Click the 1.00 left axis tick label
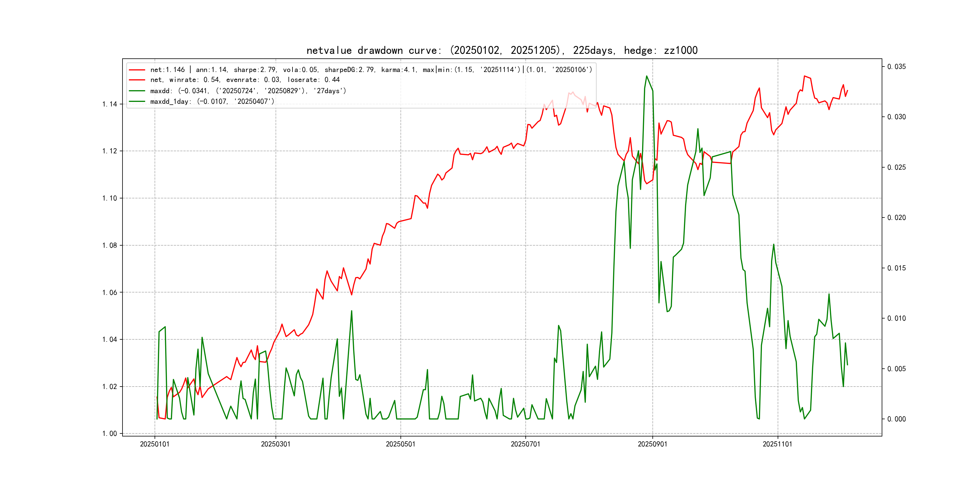This screenshot has width=980, height=490. (x=109, y=434)
